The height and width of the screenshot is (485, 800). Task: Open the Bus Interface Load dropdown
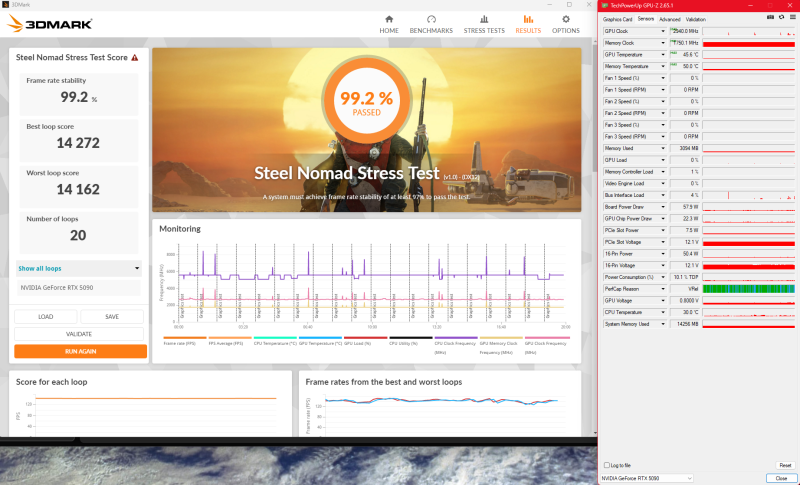[663, 195]
